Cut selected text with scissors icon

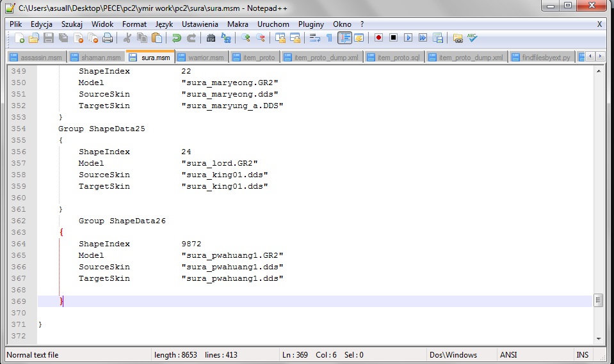127,38
